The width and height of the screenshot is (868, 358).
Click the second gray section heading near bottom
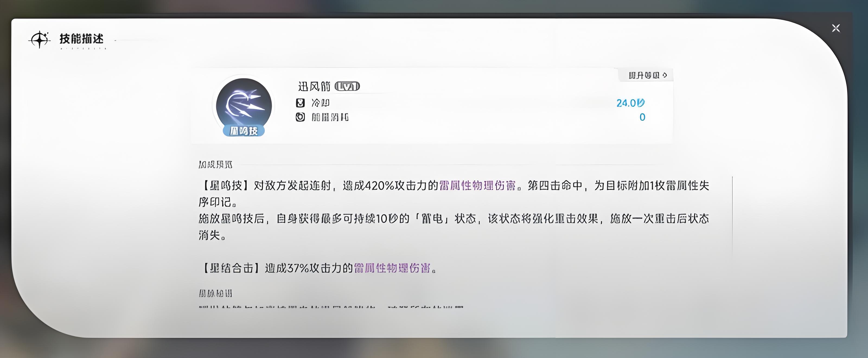[x=215, y=293]
